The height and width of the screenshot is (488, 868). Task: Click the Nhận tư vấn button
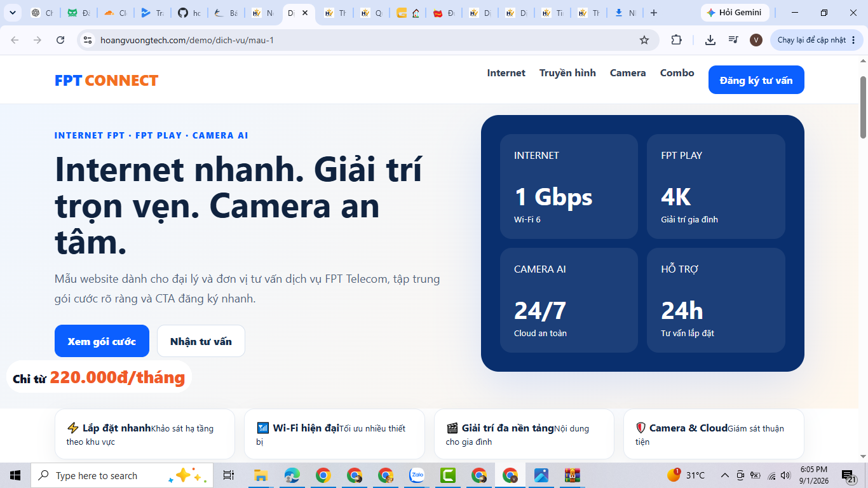coord(201,341)
